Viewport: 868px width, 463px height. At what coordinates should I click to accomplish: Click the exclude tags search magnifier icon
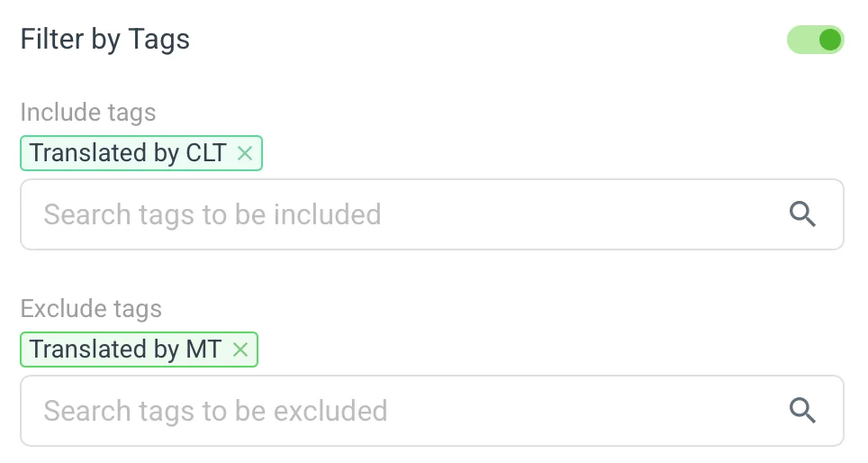[x=802, y=411]
